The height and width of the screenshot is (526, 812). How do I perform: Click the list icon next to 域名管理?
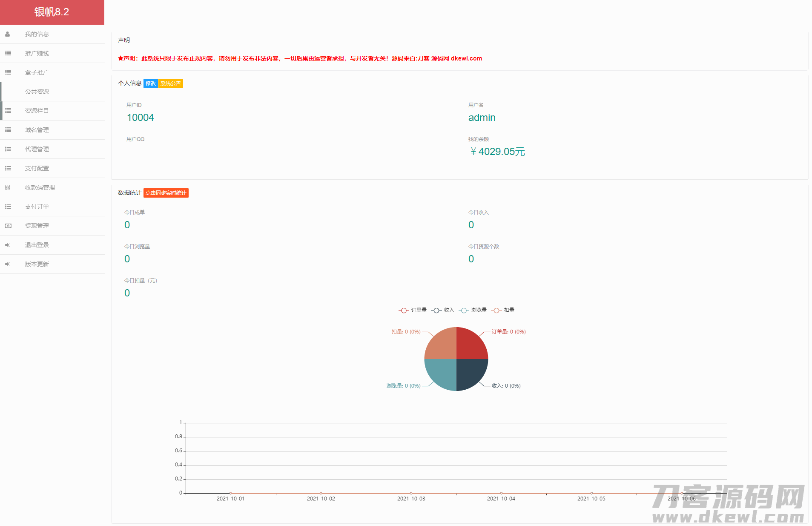pos(8,130)
